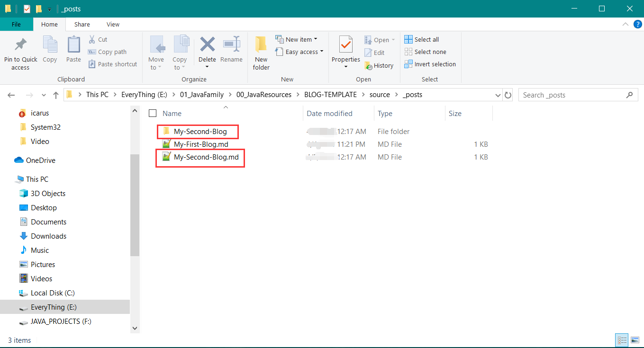The image size is (644, 348).
Task: Open the File menu
Action: 16,24
